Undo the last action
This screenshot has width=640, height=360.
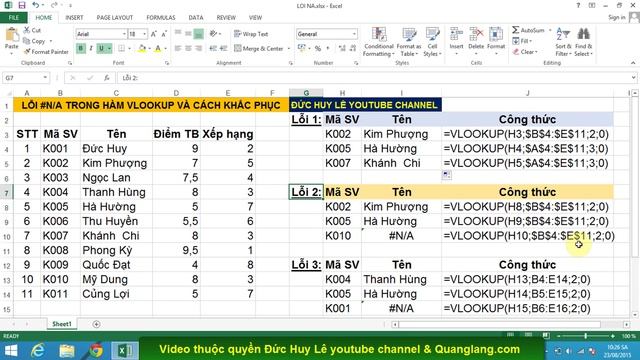coord(36,5)
